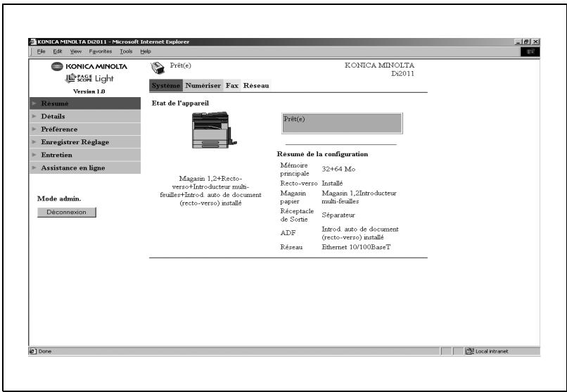The width and height of the screenshot is (567, 392).
Task: Click the PageScope Light logo
Action: [89, 79]
